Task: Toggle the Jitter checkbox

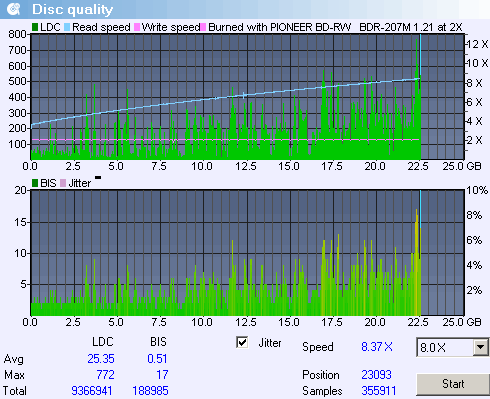Action: [242, 342]
